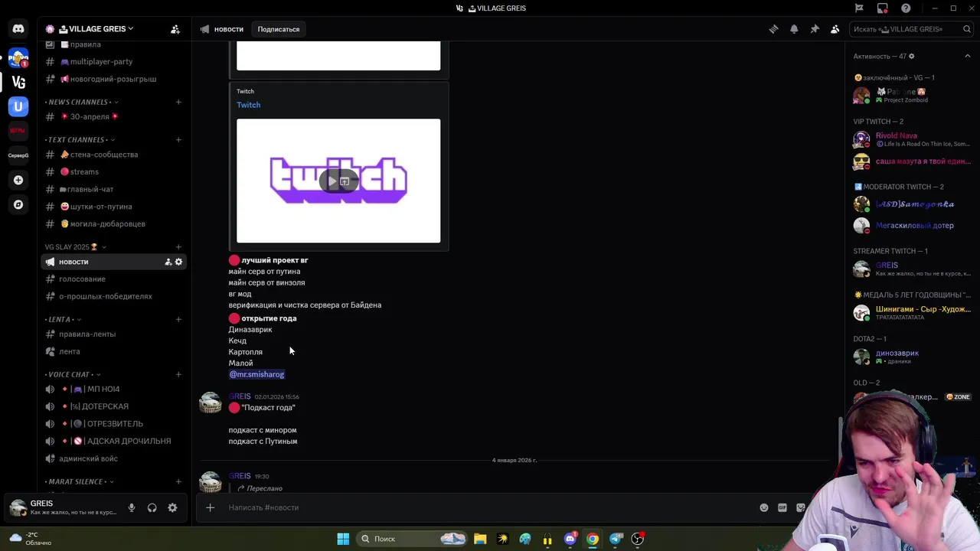Open Активность settings gear
This screenshot has height=551, width=980.
pyautogui.click(x=911, y=56)
